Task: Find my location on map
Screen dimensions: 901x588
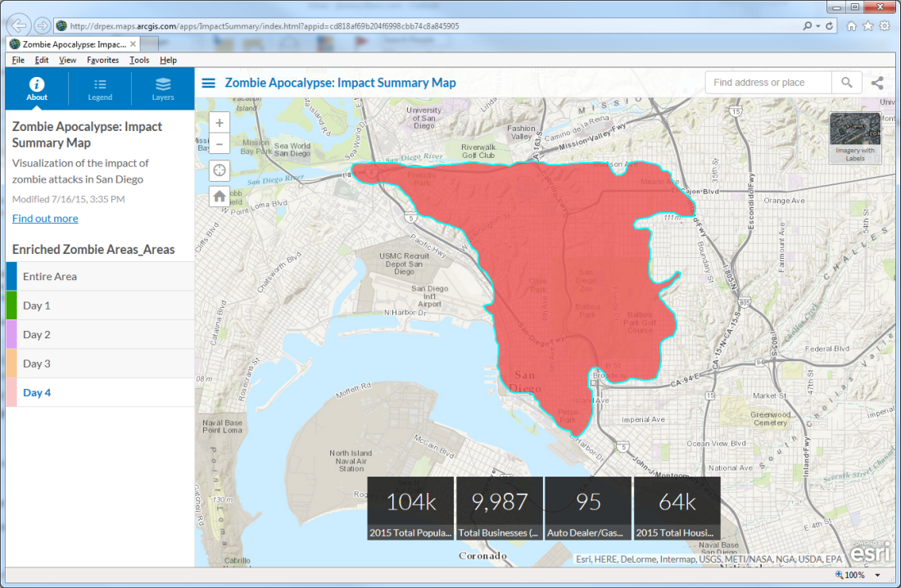Action: [220, 170]
